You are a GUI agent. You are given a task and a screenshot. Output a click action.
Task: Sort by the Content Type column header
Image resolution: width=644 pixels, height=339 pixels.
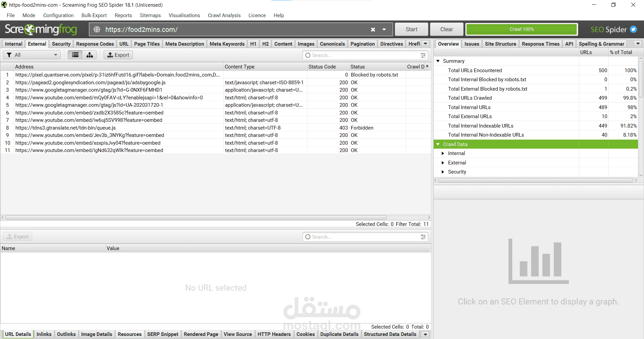coord(265,66)
